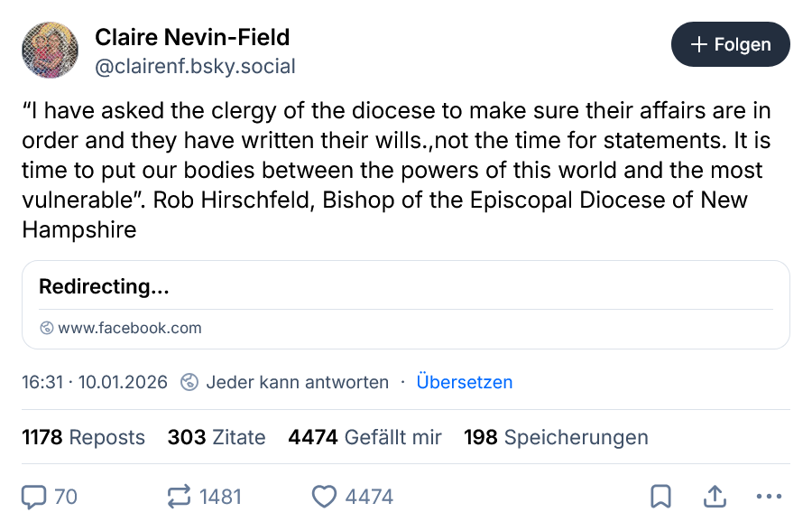
Task: View the 4474 Gefällt mir likes list
Action: point(364,437)
